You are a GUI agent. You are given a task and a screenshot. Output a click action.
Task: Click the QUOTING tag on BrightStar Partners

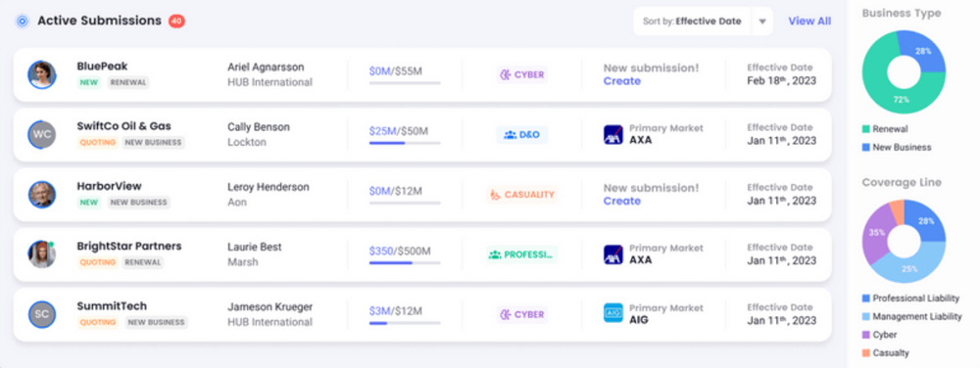tap(97, 262)
